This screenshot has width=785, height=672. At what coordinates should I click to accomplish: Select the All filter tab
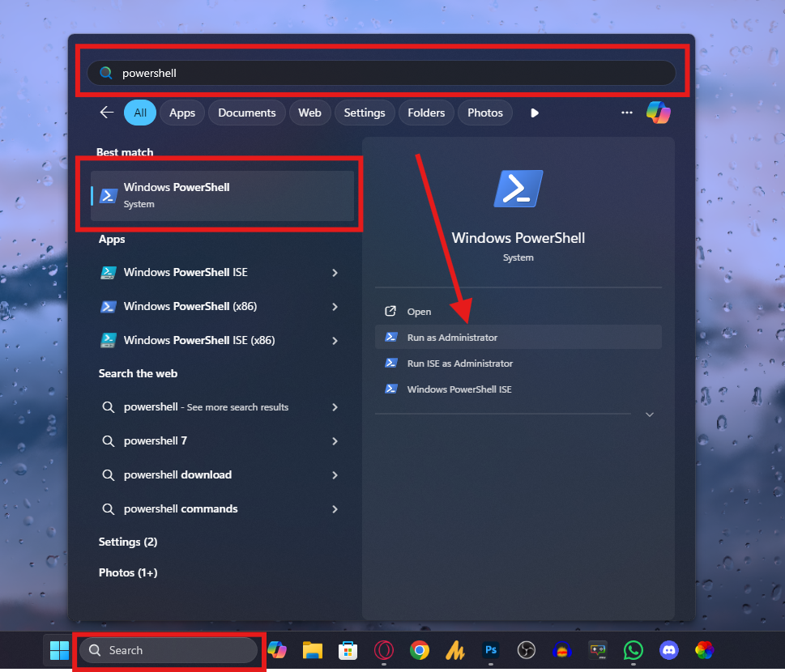tap(140, 113)
